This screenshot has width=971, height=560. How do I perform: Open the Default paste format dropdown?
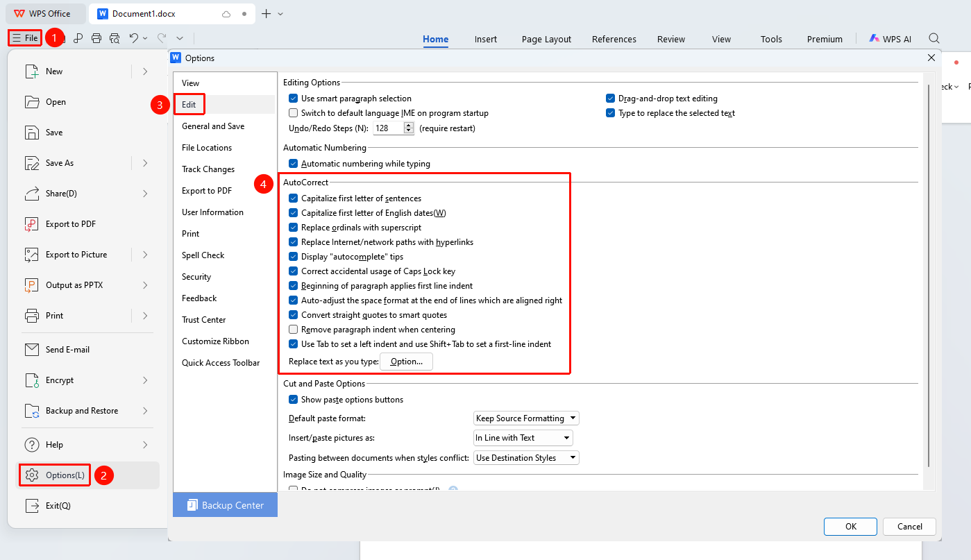point(526,418)
